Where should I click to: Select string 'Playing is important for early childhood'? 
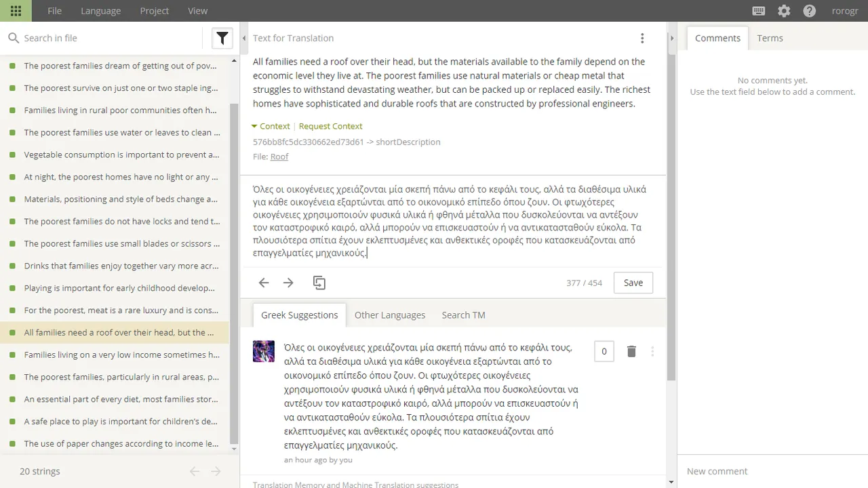pyautogui.click(x=115, y=288)
